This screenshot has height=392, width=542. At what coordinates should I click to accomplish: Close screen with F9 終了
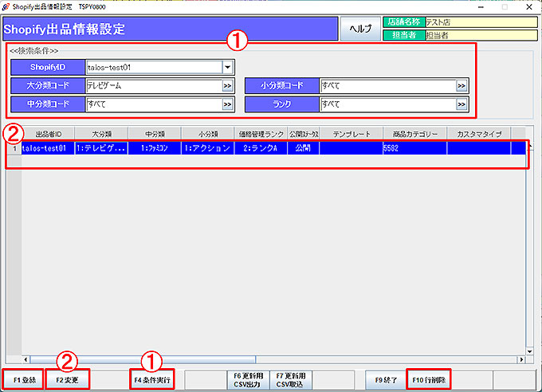click(386, 380)
